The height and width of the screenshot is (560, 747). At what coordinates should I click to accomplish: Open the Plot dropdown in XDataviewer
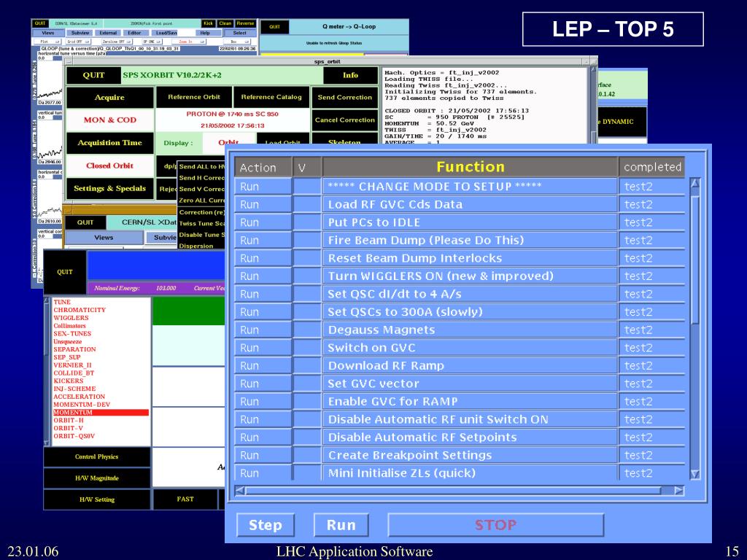[x=47, y=42]
